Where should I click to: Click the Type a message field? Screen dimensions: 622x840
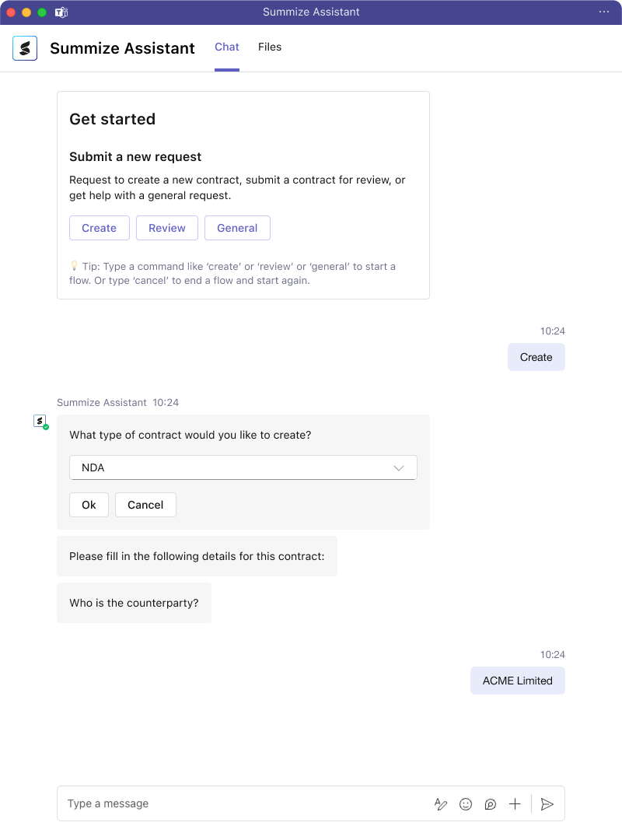[x=194, y=803]
